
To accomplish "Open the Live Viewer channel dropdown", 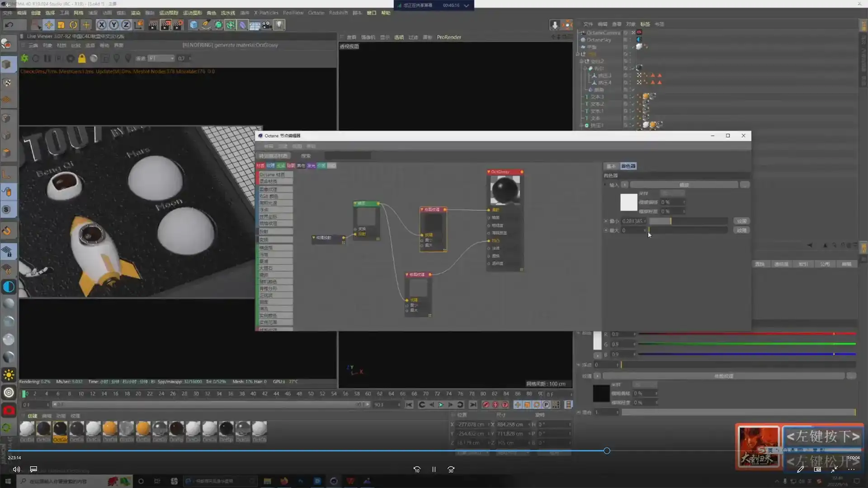I will point(161,58).
